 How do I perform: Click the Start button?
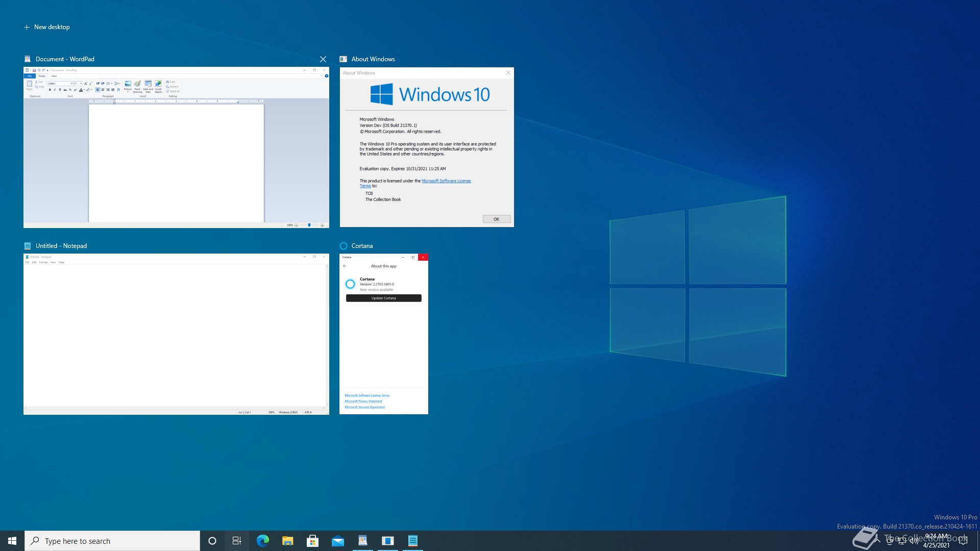pyautogui.click(x=12, y=541)
